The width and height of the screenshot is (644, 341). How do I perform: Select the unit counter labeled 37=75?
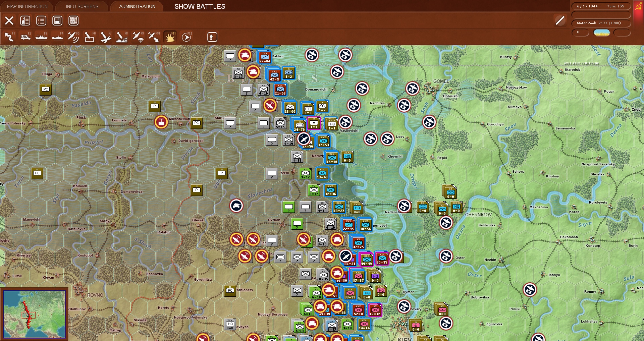[x=358, y=243]
